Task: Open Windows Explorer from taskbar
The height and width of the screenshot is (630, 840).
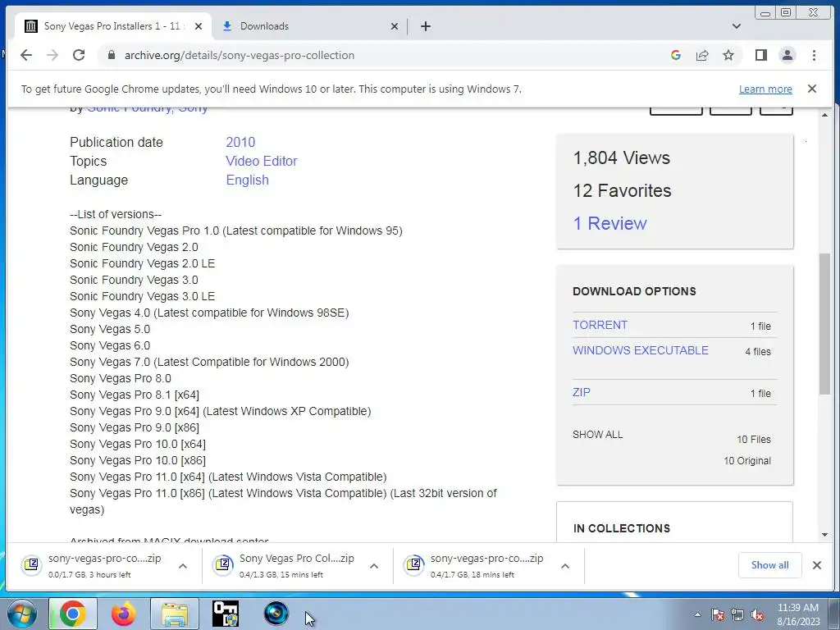Action: click(175, 614)
